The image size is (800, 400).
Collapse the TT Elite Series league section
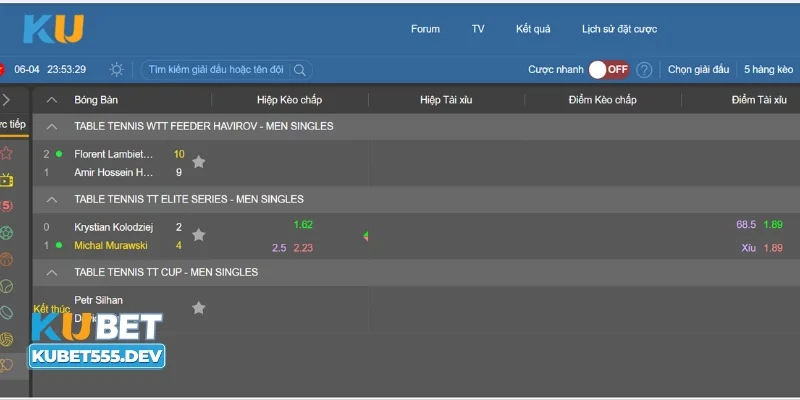(52, 200)
